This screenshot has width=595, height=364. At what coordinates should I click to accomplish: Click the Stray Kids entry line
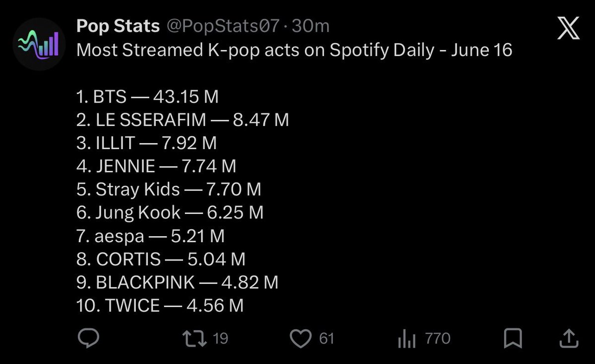[x=169, y=189]
